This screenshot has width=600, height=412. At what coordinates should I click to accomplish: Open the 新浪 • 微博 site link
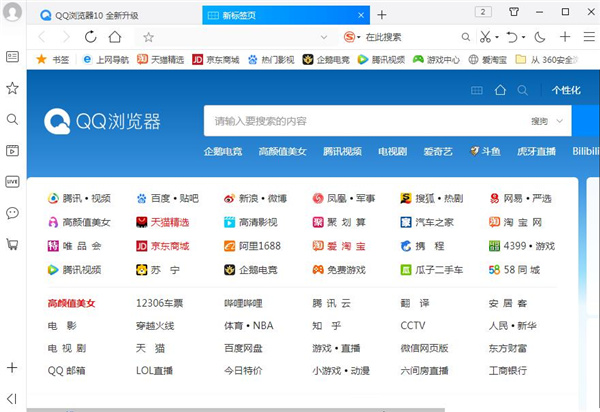click(x=256, y=198)
